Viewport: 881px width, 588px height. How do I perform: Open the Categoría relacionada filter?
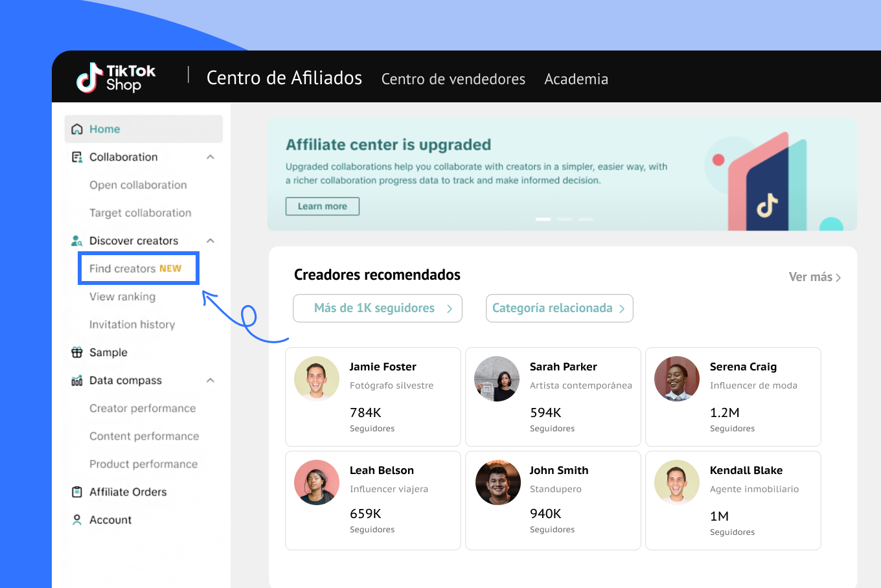(559, 308)
